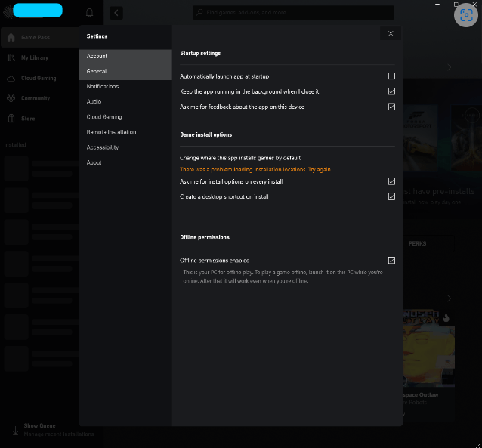
Task: Open the Accessibility settings tab
Action: 125,147
